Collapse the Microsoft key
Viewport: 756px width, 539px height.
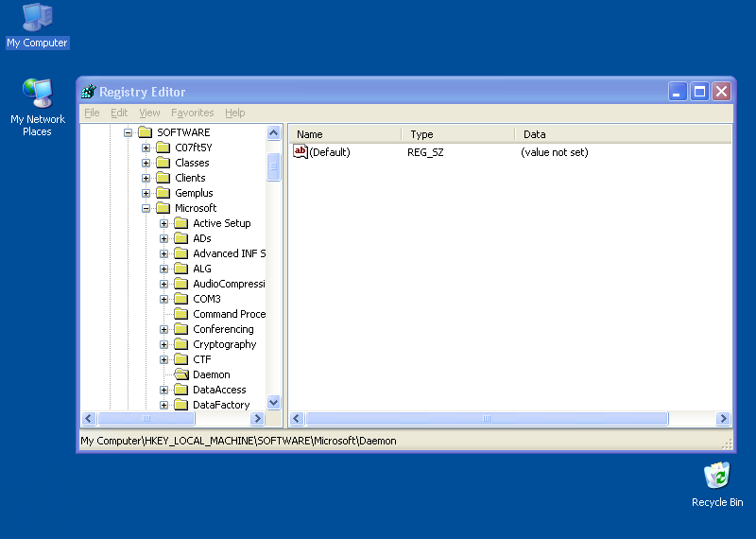click(146, 208)
